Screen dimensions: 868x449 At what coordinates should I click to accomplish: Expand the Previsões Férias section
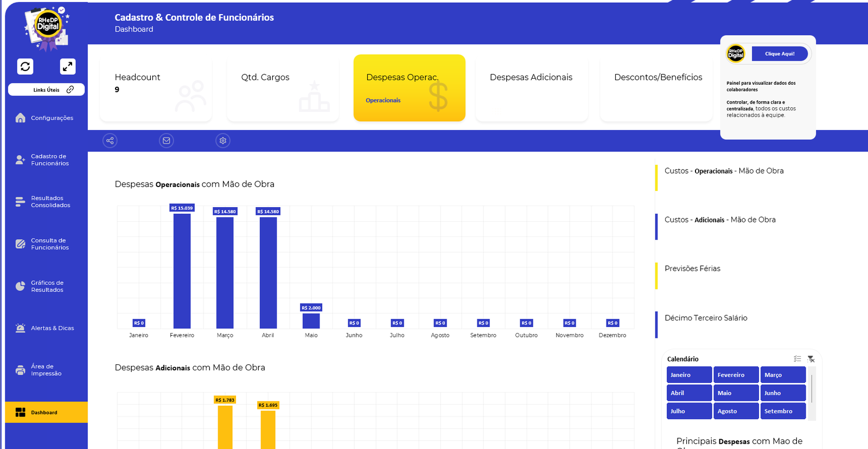(x=692, y=268)
